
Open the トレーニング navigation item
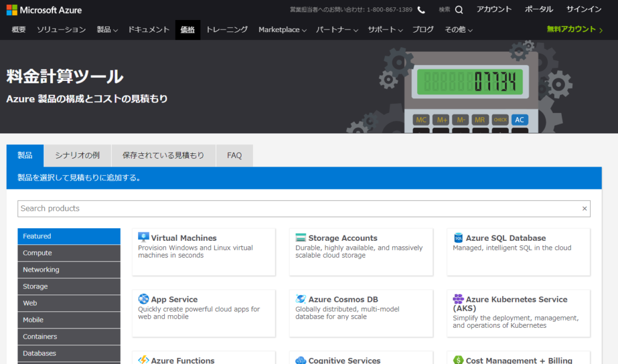[227, 30]
